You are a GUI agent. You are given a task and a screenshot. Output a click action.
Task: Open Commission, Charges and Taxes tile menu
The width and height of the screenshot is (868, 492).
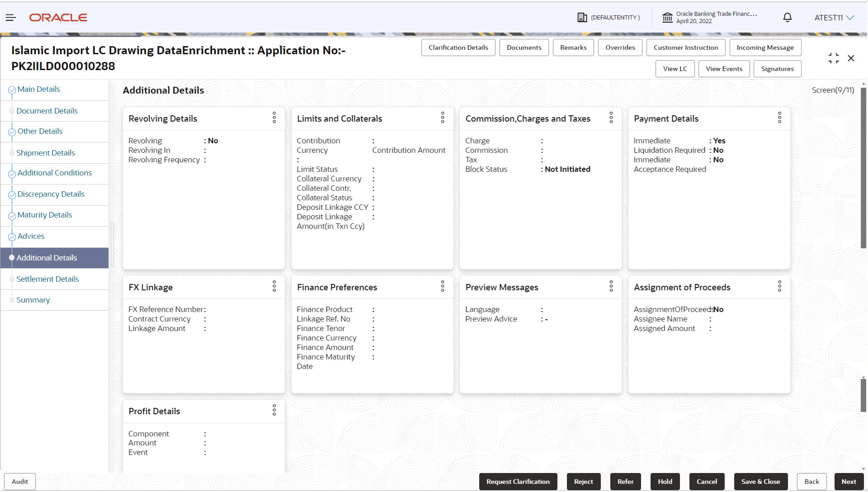pyautogui.click(x=611, y=118)
